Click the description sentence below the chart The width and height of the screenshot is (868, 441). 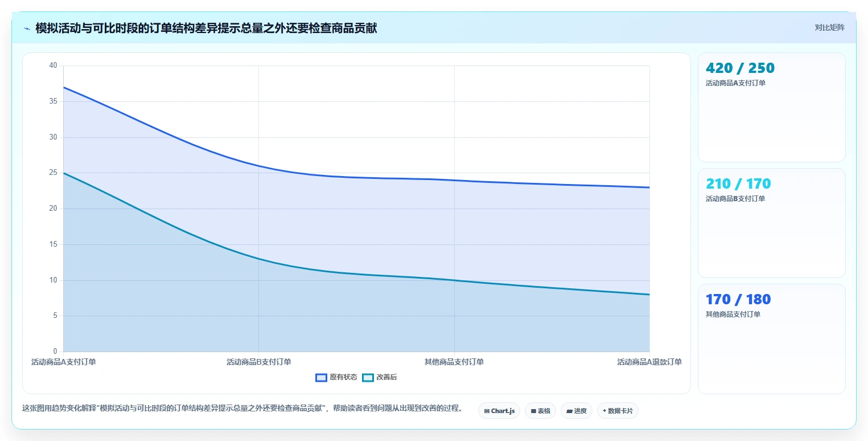tap(243, 409)
